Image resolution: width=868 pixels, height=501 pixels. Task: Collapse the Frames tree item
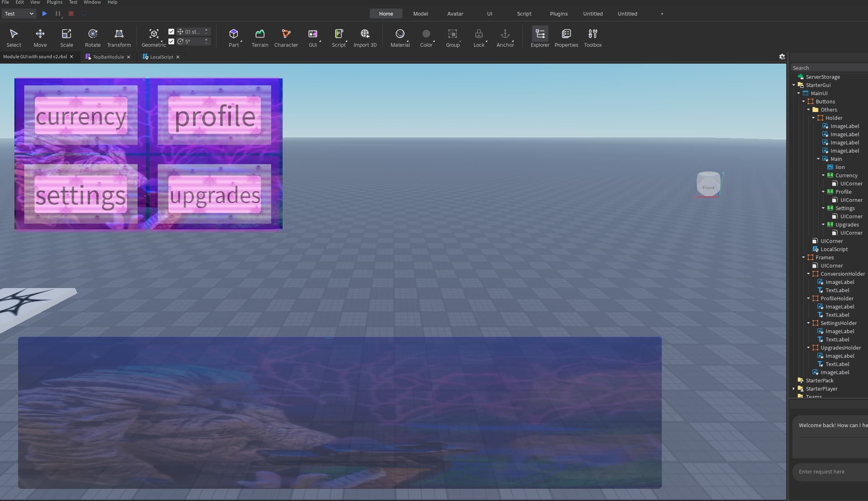pyautogui.click(x=804, y=258)
